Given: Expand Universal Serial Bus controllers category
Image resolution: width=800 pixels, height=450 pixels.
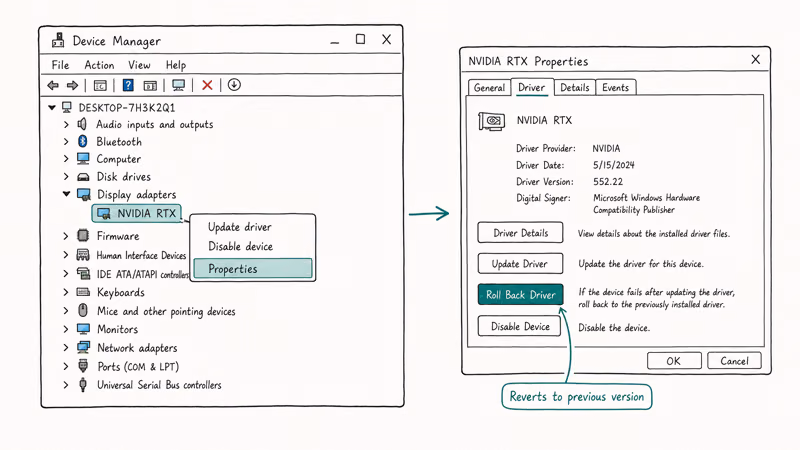Looking at the screenshot, I should click(66, 385).
